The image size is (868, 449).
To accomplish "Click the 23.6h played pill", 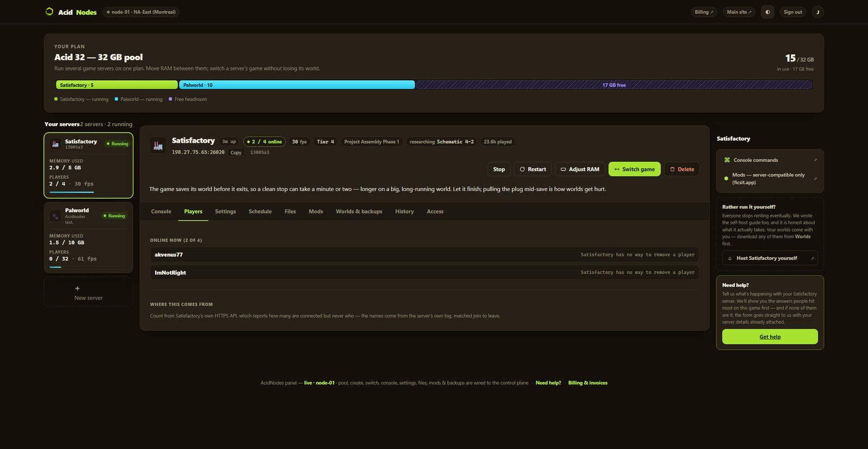I will (x=497, y=142).
